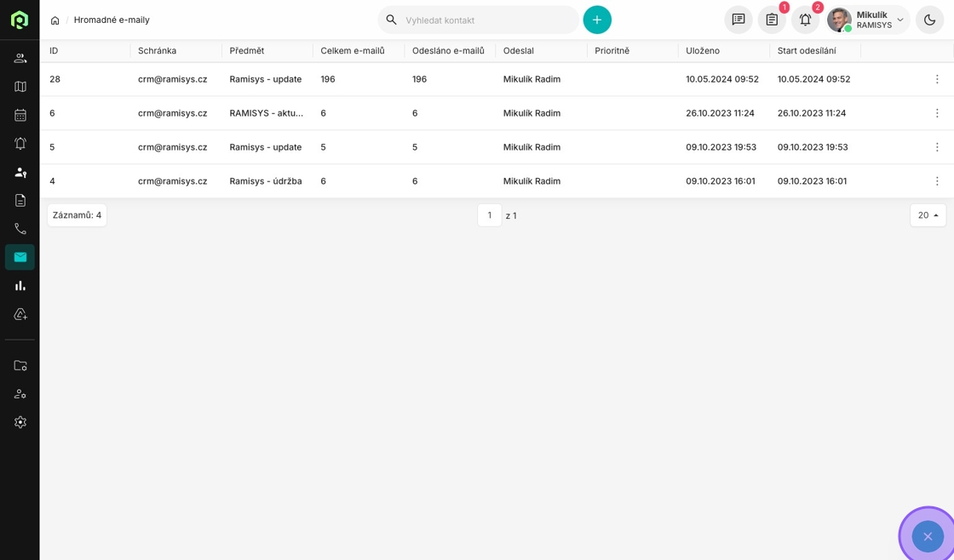The width and height of the screenshot is (954, 560).
Task: Sort by the Odeslal column header
Action: [519, 50]
